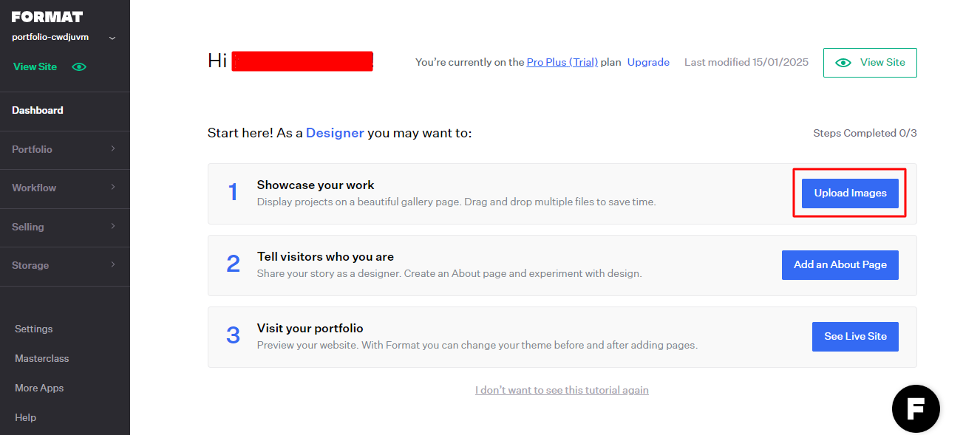Click the Share your story as a designer description
This screenshot has height=435, width=980.
(449, 273)
